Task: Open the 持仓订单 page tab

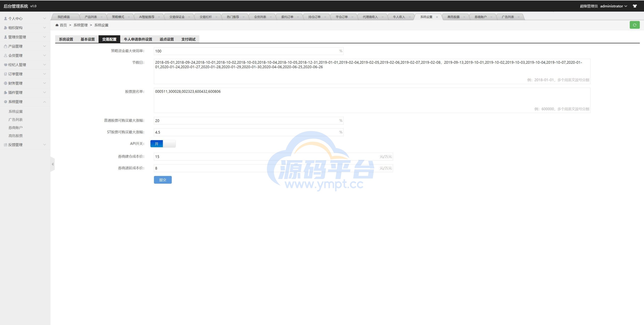Action: 314,17
